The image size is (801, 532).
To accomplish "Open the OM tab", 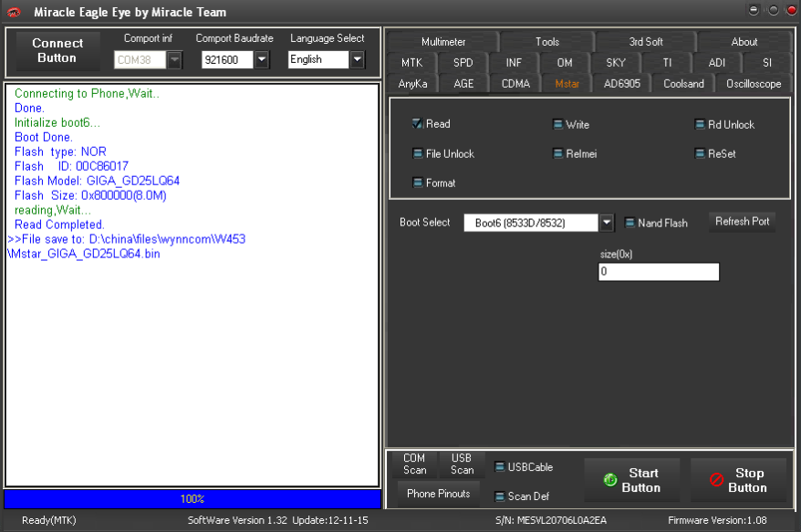I will [565, 62].
